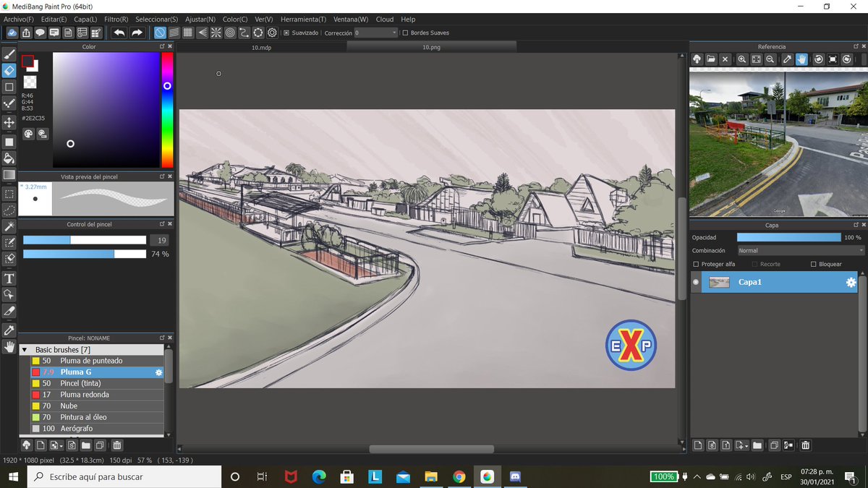Click the foreground color swatch
Viewport: 868px width, 488px height.
point(27,61)
